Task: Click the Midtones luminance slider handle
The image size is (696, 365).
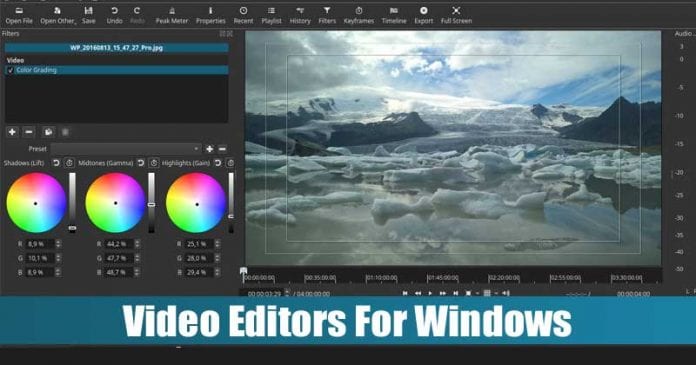Action: click(151, 205)
